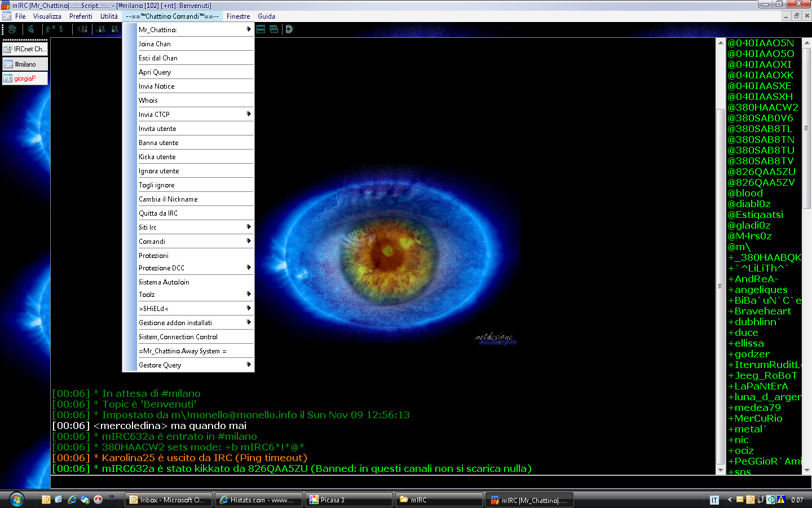Screen dimensions: 812x508
Task: Open Internet Explorer from quick launch
Action: 72,500
